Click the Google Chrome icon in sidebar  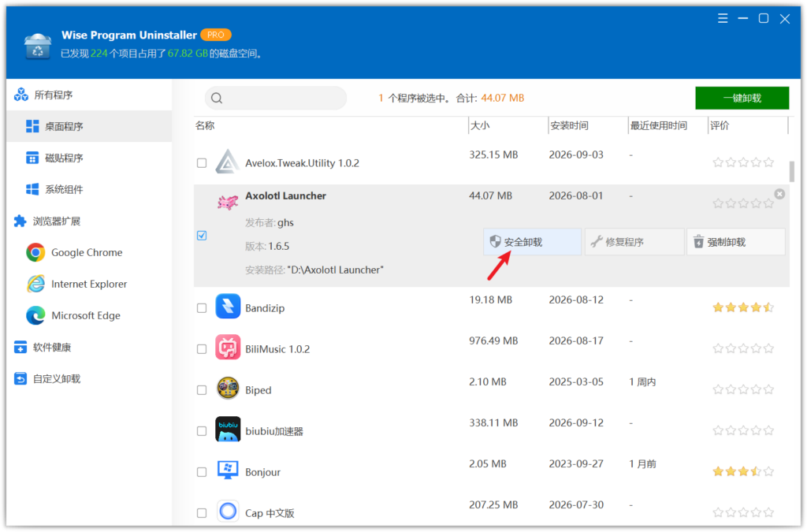(35, 253)
